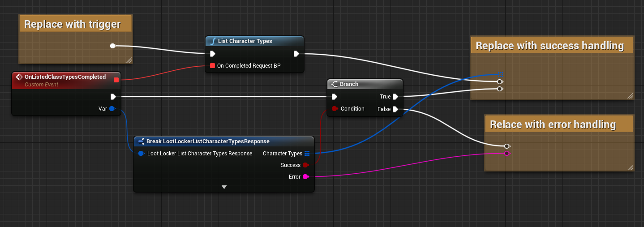Click the OnListedClassTypesCompleted custom event icon

tap(19, 77)
